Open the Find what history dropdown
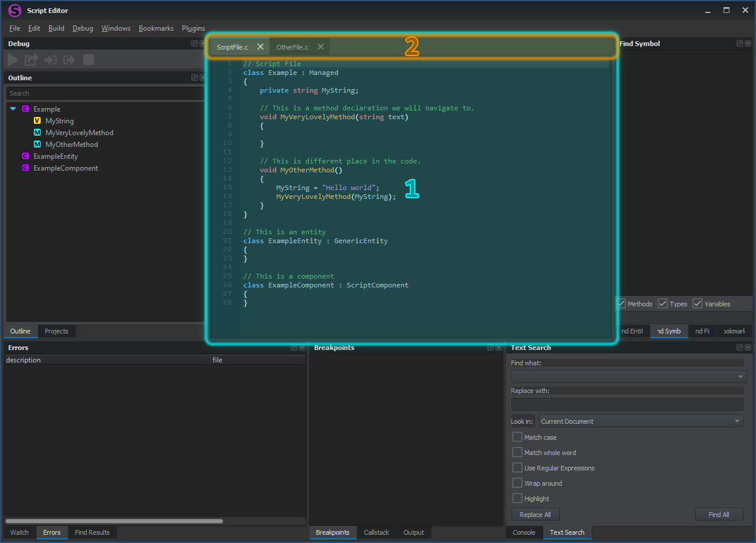The width and height of the screenshot is (756, 543). [x=741, y=376]
